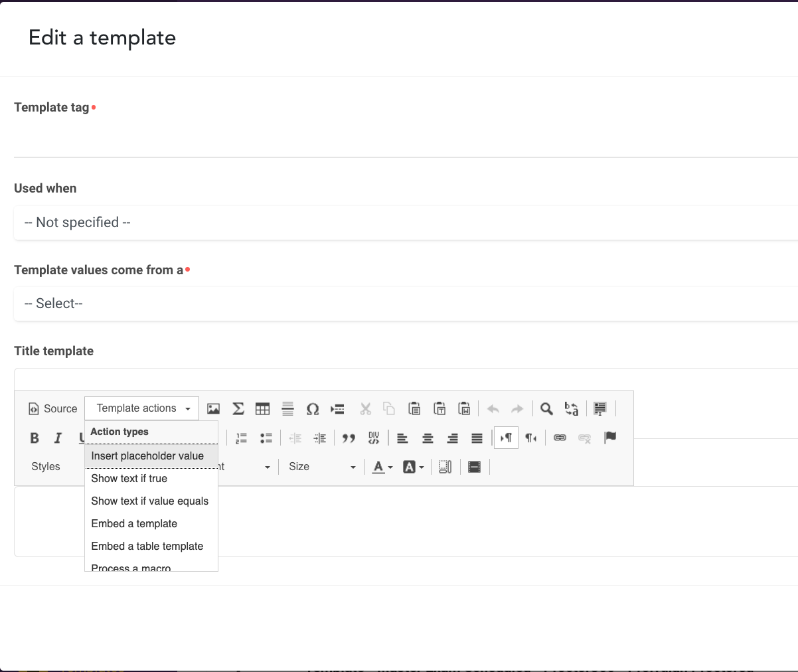Image resolution: width=798 pixels, height=672 pixels.
Task: Click Paste as plain text icon
Action: 439,408
